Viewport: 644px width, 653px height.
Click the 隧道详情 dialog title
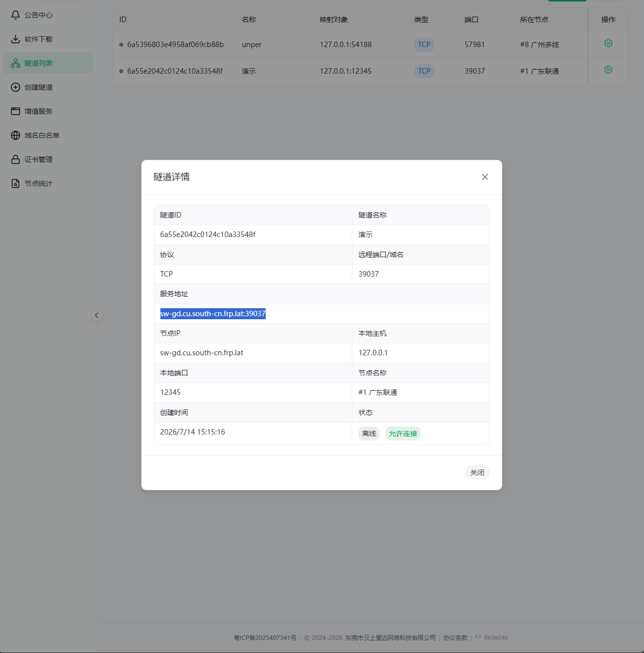(x=171, y=177)
